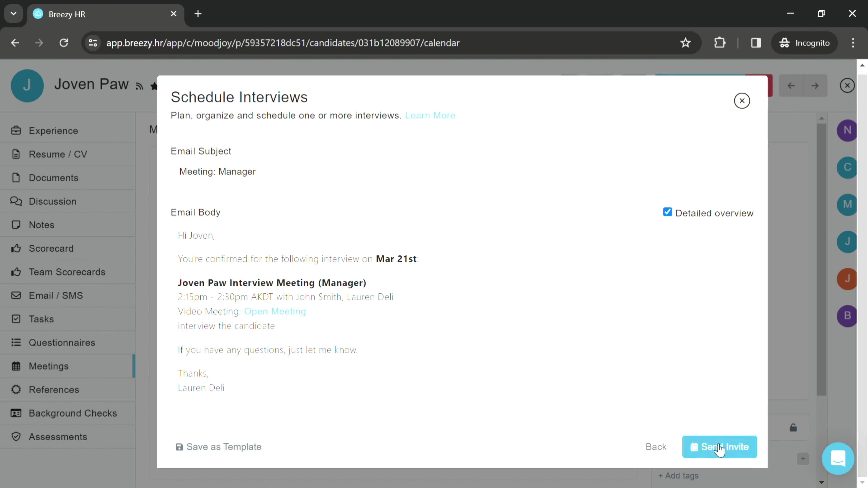The width and height of the screenshot is (868, 488).
Task: Navigate to the Scorecard panel
Action: point(51,249)
